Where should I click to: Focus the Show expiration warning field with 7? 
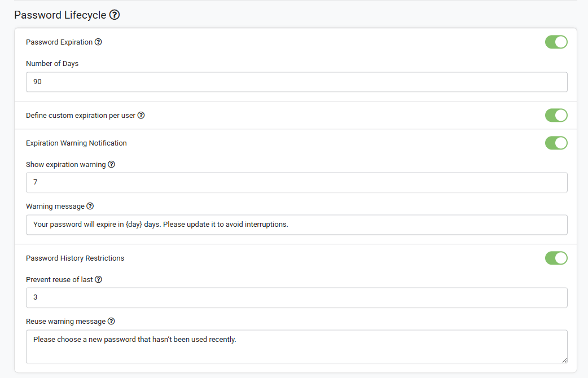[297, 182]
